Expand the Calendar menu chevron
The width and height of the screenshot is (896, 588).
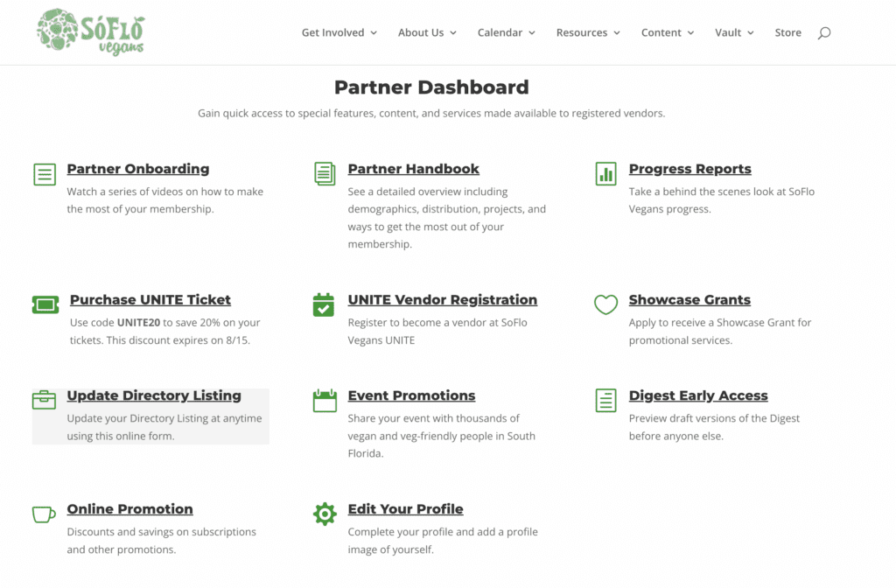coord(532,33)
